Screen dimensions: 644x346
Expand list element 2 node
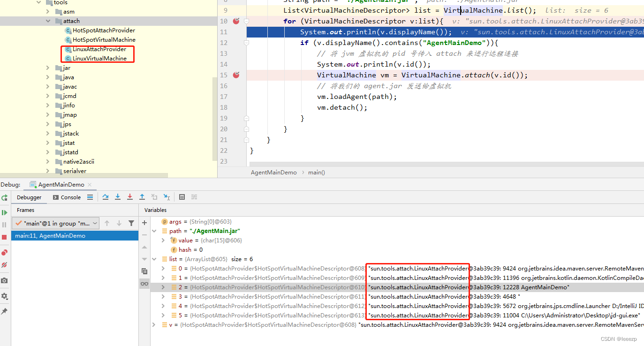(x=163, y=287)
